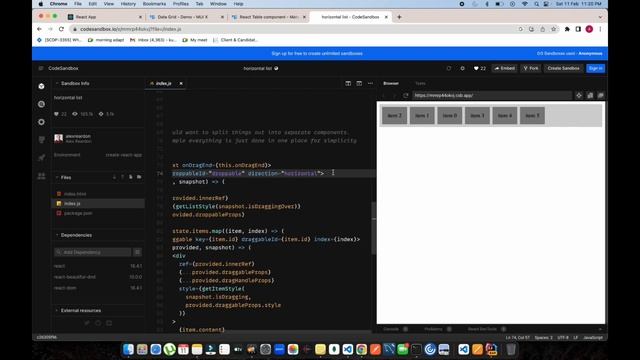The image size is (640, 360).
Task: Reload the Chrome page
Action: pyautogui.click(x=61, y=29)
